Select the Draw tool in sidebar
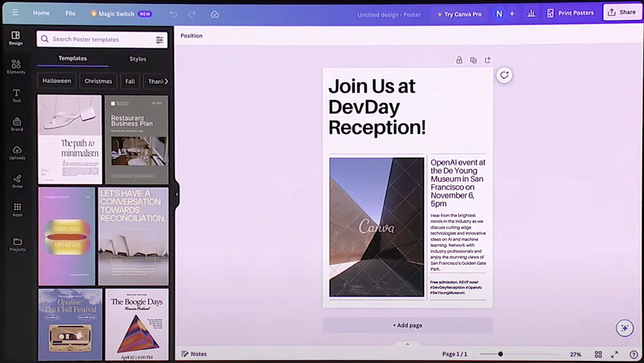The image size is (644, 363). (17, 181)
